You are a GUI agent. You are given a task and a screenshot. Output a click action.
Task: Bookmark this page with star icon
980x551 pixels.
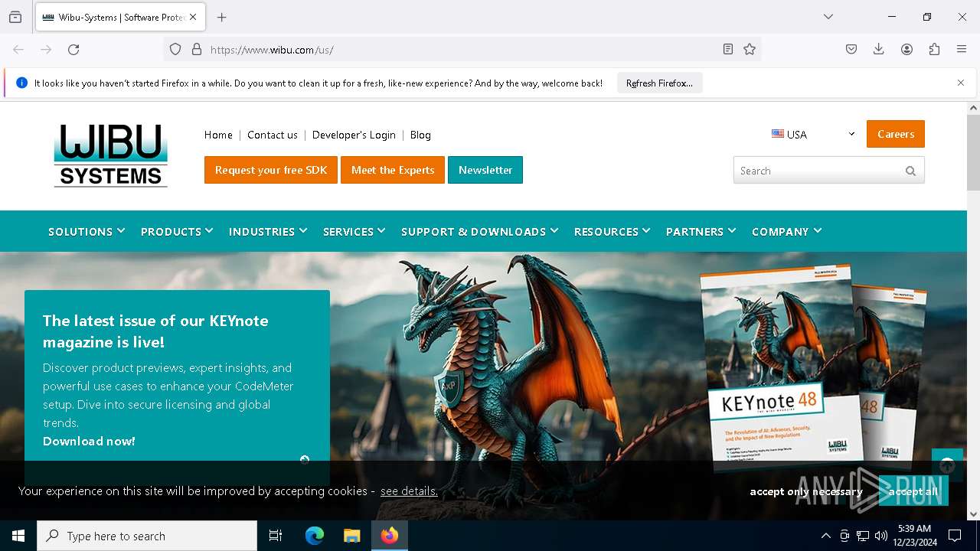750,49
